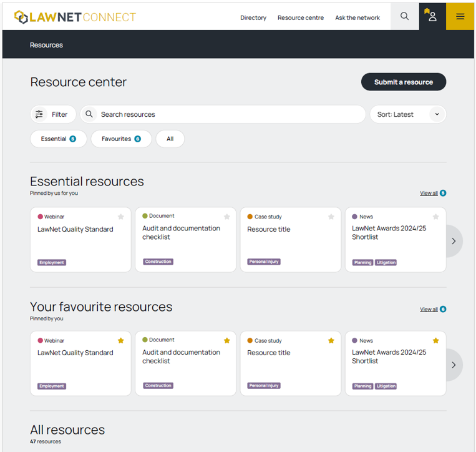Click the Submit a resource button
Viewport: 476px width, 452px height.
(404, 82)
